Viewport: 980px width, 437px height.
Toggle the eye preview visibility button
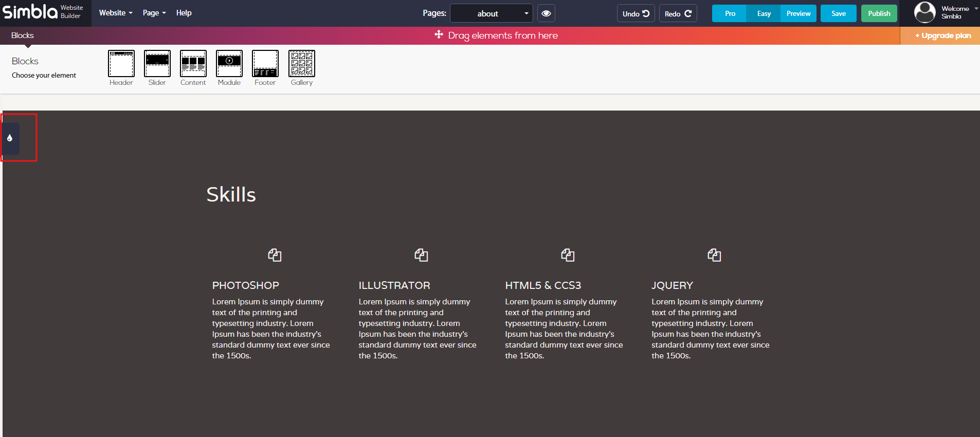click(546, 13)
